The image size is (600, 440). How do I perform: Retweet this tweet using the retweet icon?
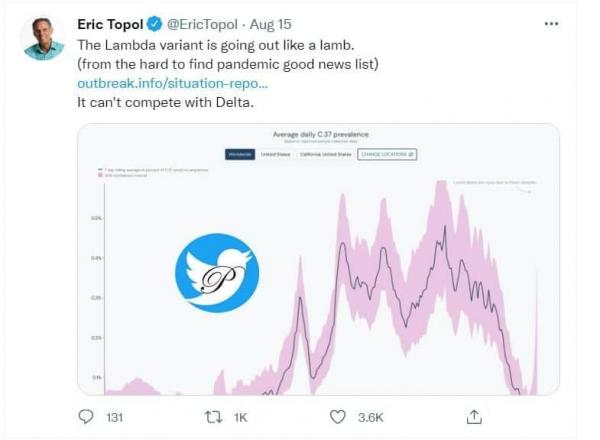click(x=212, y=416)
